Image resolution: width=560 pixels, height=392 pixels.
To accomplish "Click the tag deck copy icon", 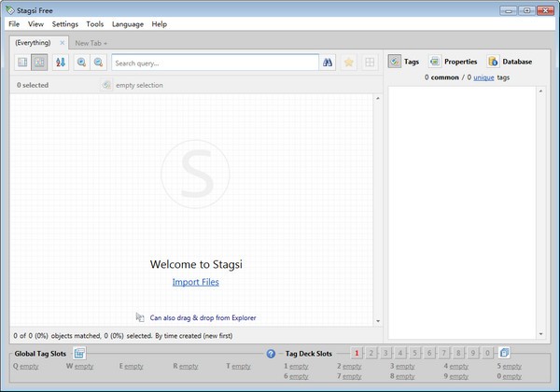I will (504, 353).
